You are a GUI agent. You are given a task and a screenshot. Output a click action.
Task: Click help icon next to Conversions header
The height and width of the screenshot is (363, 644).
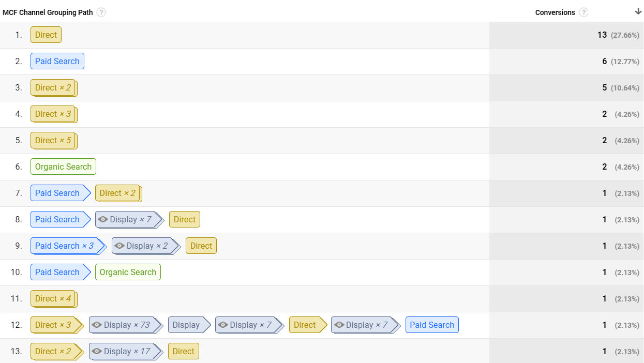(584, 12)
